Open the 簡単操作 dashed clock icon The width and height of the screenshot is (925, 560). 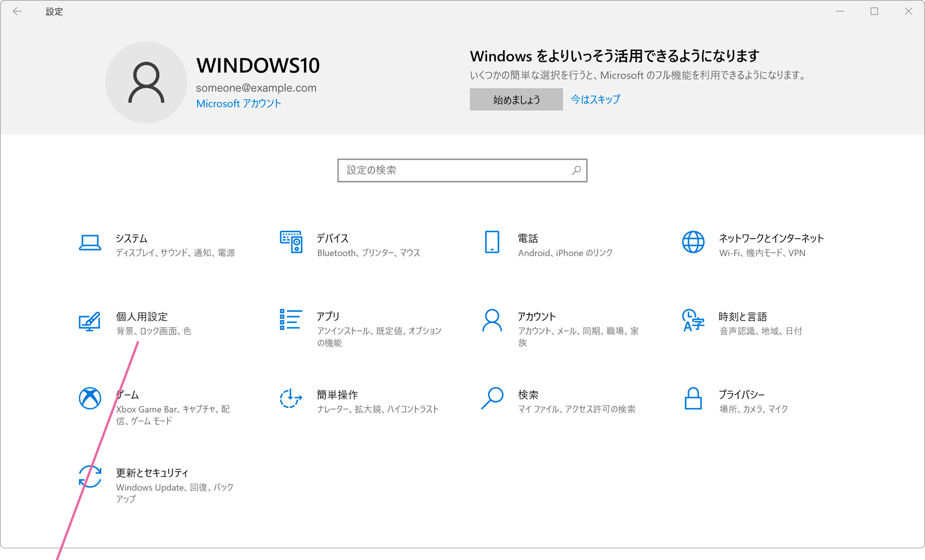[x=291, y=398]
